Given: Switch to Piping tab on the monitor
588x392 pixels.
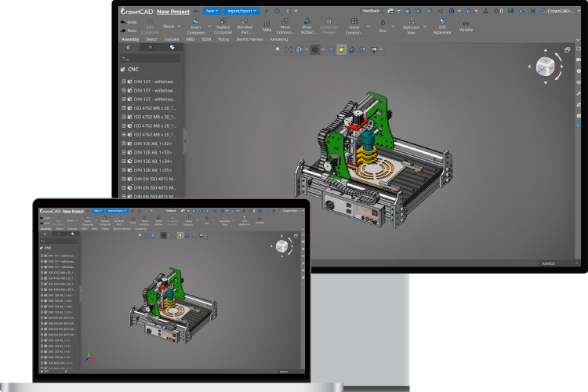Looking at the screenshot, I should 223,39.
